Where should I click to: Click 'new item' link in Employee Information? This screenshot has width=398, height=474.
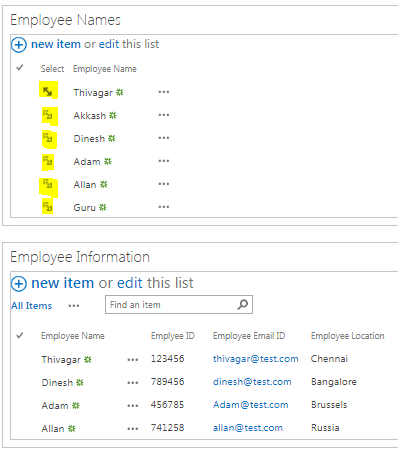tap(63, 283)
